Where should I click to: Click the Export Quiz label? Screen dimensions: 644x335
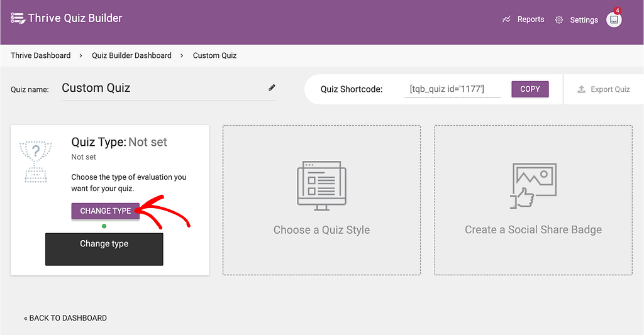click(610, 89)
